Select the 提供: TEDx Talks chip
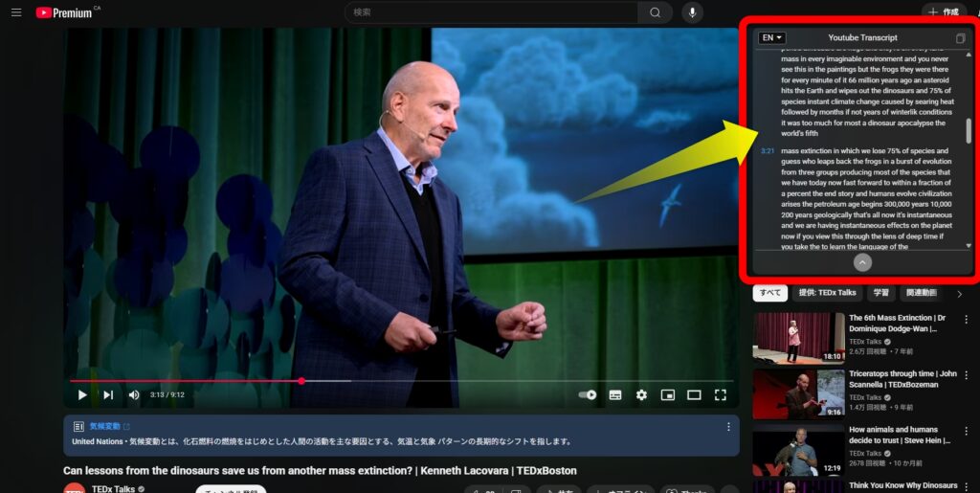Image resolution: width=980 pixels, height=493 pixels. pyautogui.click(x=827, y=292)
